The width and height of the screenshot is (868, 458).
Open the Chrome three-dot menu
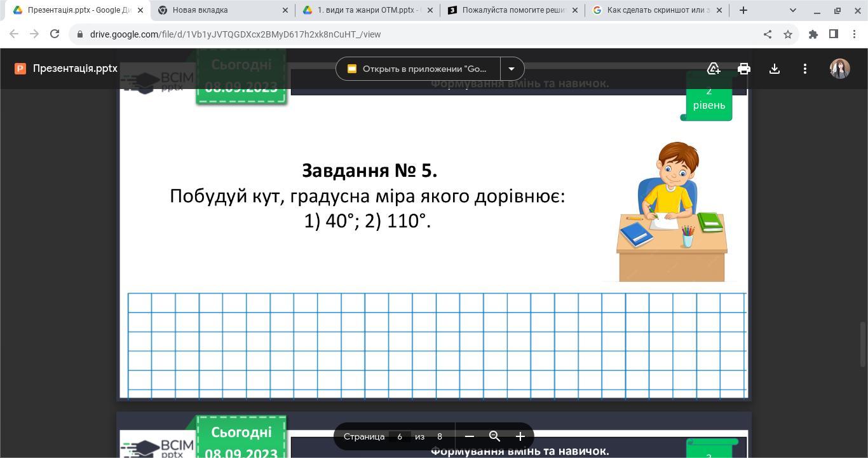[x=854, y=34]
